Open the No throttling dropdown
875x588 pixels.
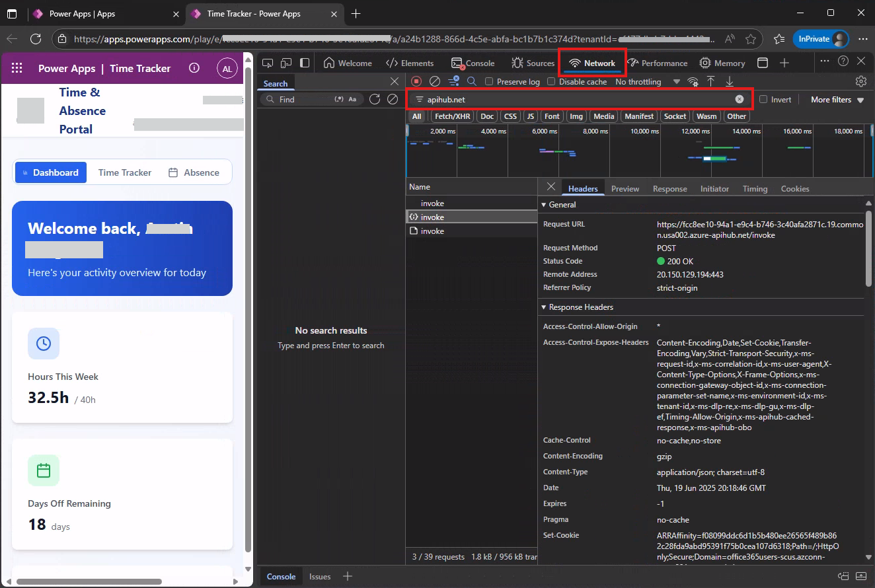click(645, 81)
